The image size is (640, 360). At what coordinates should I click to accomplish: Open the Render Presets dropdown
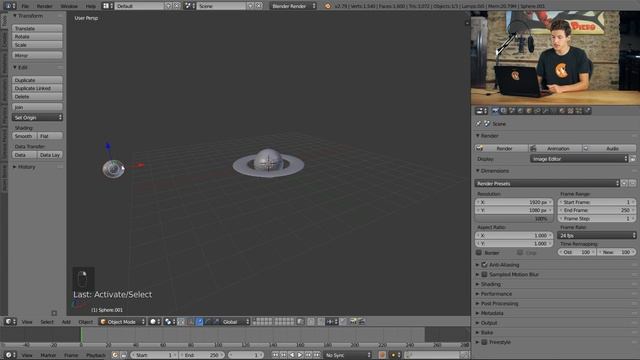tap(547, 183)
